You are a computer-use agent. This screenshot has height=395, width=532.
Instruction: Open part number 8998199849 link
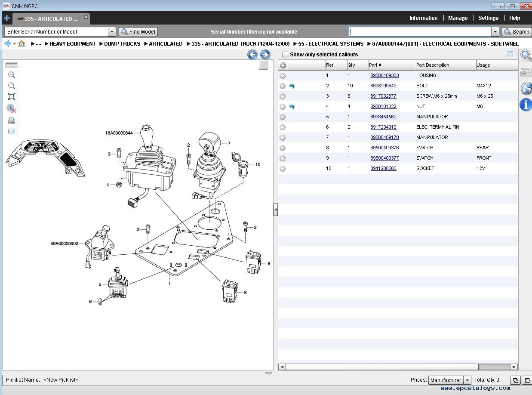(x=383, y=86)
